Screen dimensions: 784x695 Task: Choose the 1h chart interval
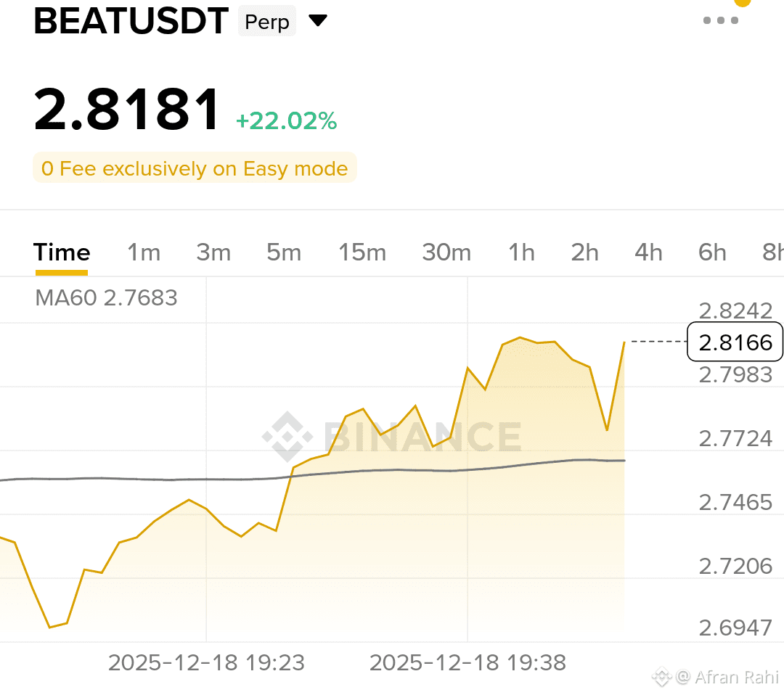tap(521, 252)
